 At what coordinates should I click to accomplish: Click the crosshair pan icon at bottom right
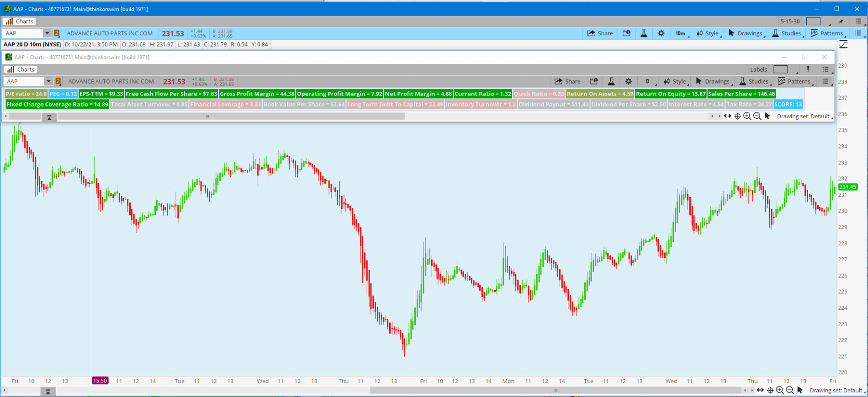[x=770, y=390]
